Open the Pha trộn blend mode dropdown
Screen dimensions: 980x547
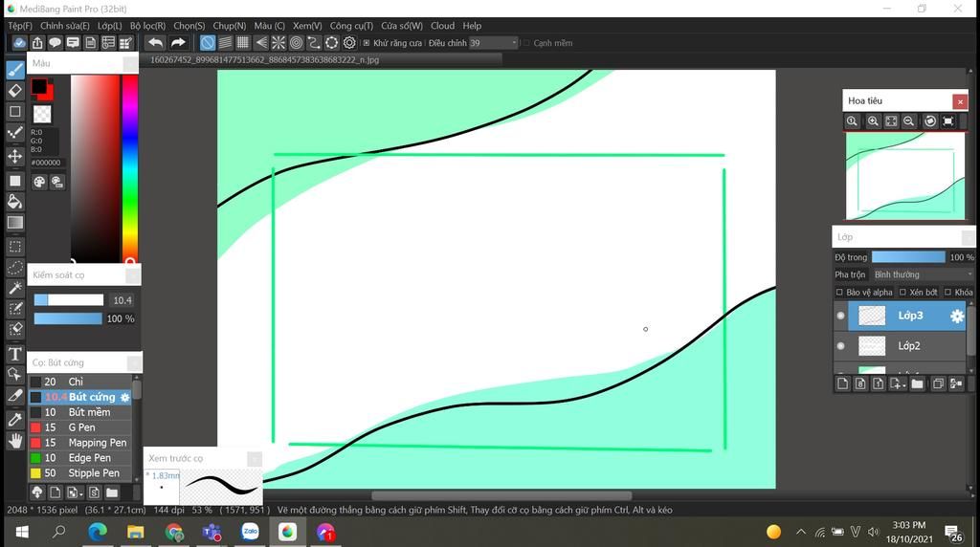pos(924,274)
